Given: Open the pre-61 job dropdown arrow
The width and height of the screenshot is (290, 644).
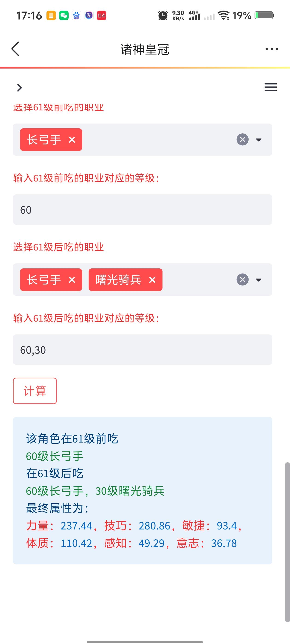Looking at the screenshot, I should tap(259, 140).
